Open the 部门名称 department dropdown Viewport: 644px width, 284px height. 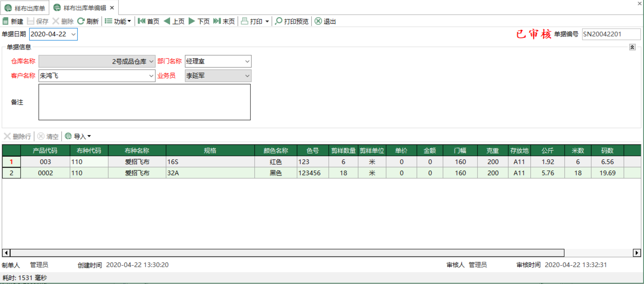click(x=247, y=62)
